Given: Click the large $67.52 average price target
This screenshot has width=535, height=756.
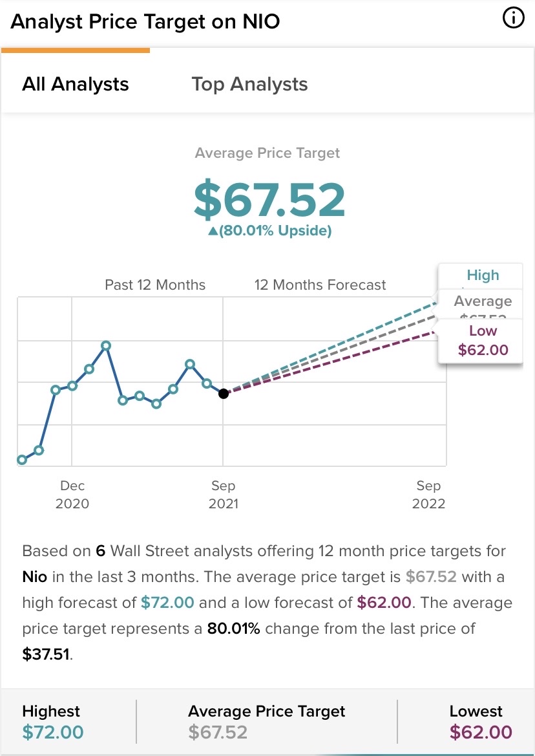Looking at the screenshot, I should coord(269,200).
